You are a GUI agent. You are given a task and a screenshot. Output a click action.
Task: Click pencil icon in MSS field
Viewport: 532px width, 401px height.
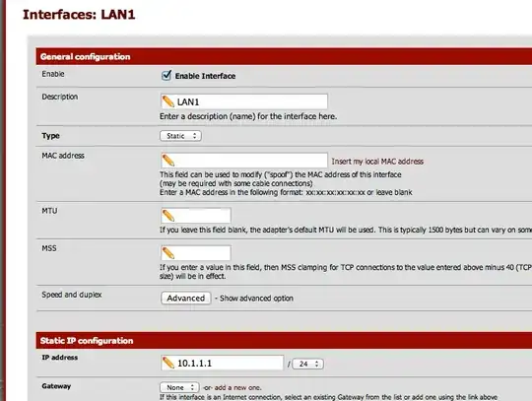[167, 253]
